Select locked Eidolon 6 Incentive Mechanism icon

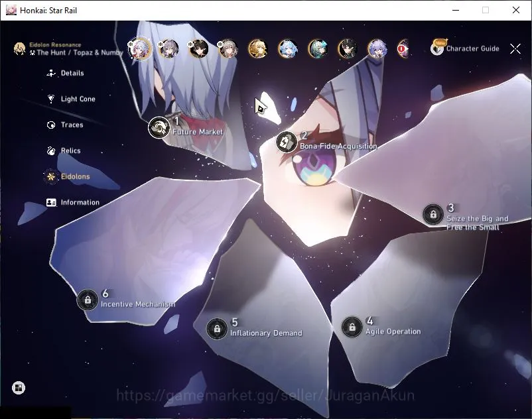click(x=88, y=300)
